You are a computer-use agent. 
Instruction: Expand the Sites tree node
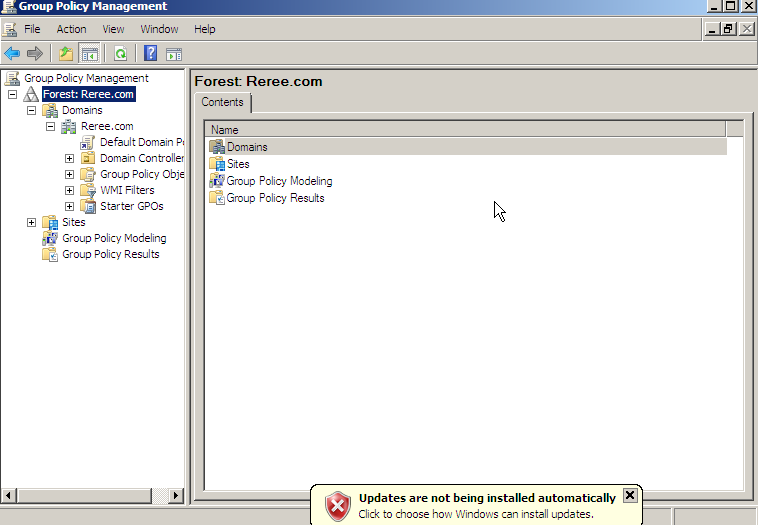31,222
